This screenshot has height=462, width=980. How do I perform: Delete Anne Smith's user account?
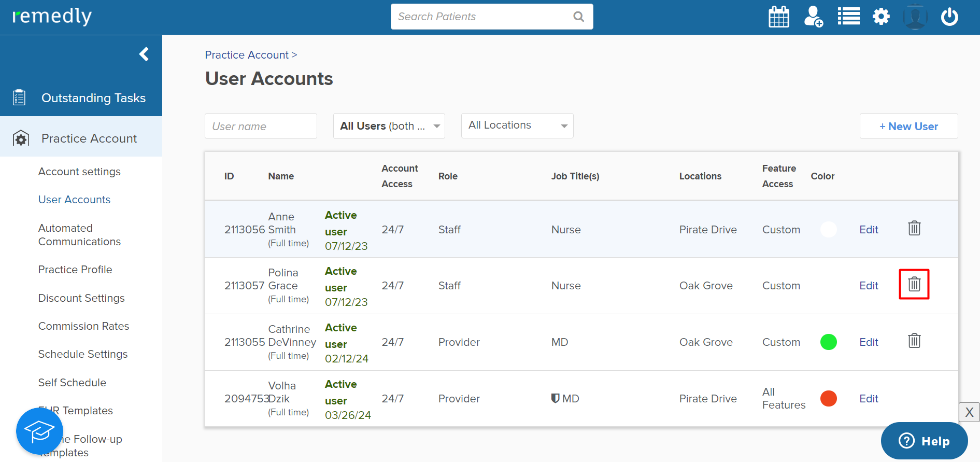coord(914,228)
